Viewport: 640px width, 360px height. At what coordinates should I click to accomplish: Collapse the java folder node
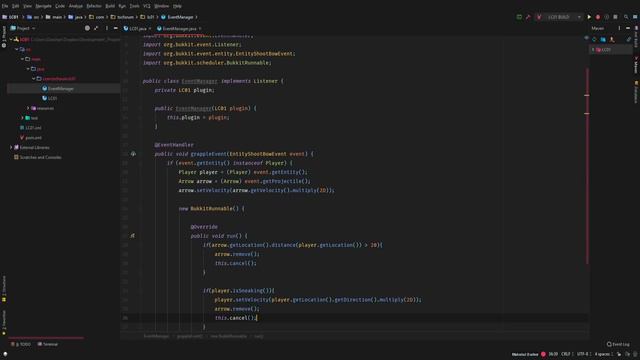tap(28, 69)
